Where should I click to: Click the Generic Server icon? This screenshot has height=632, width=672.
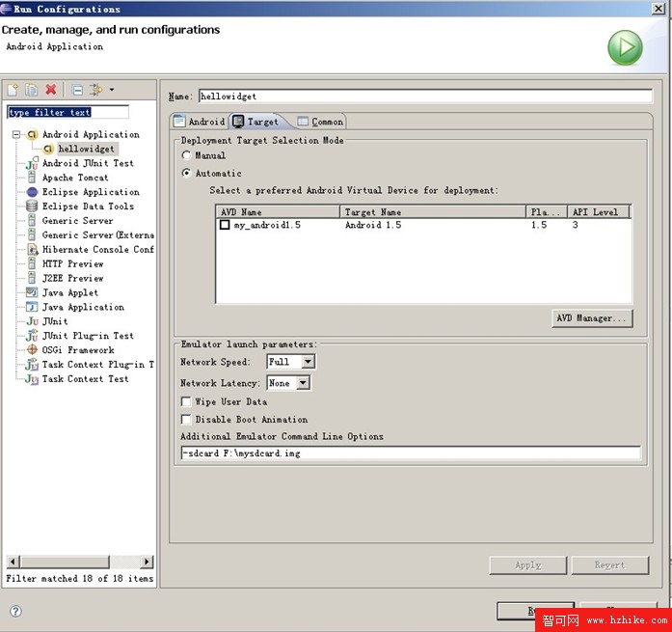point(32,221)
